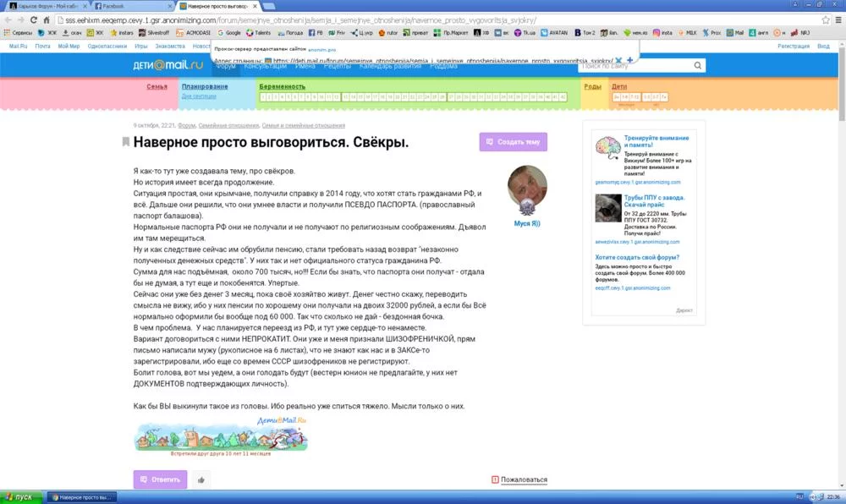Click the Регистрация link
Image resolution: width=846 pixels, height=504 pixels.
coord(794,47)
